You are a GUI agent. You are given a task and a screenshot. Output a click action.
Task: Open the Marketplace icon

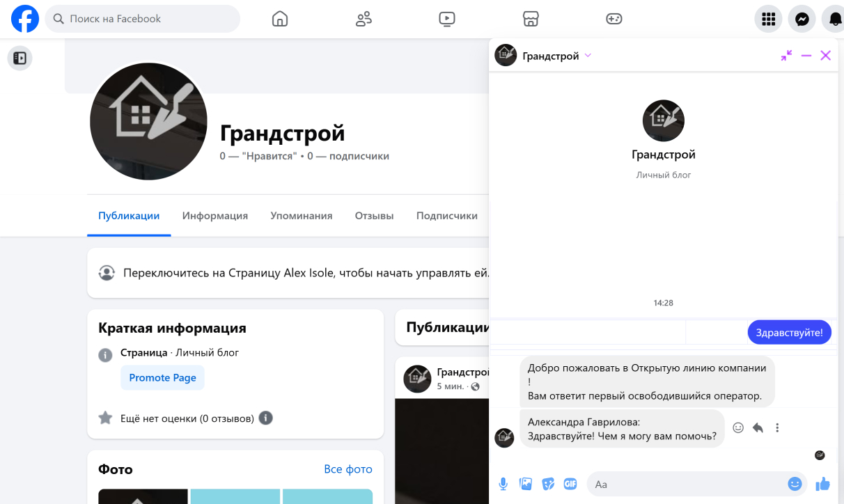pos(531,19)
